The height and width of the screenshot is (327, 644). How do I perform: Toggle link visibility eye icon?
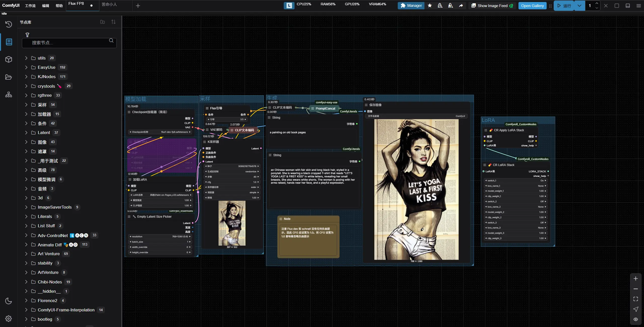[635, 319]
